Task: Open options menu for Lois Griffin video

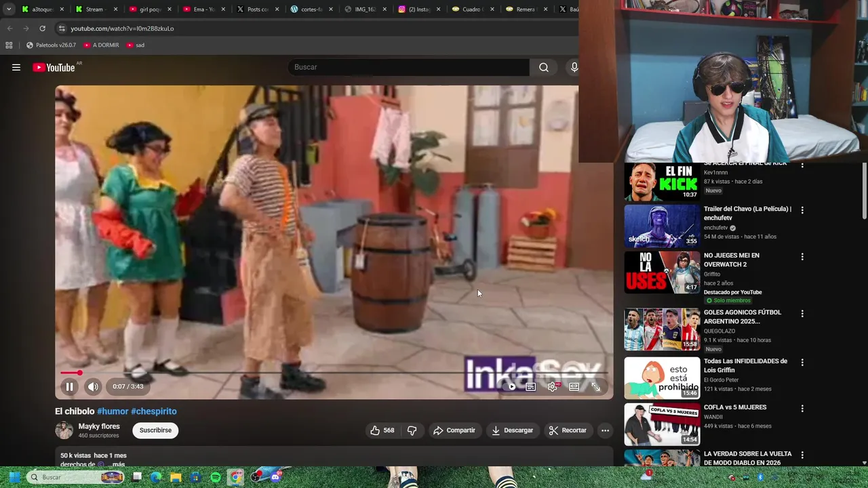Action: click(x=802, y=363)
